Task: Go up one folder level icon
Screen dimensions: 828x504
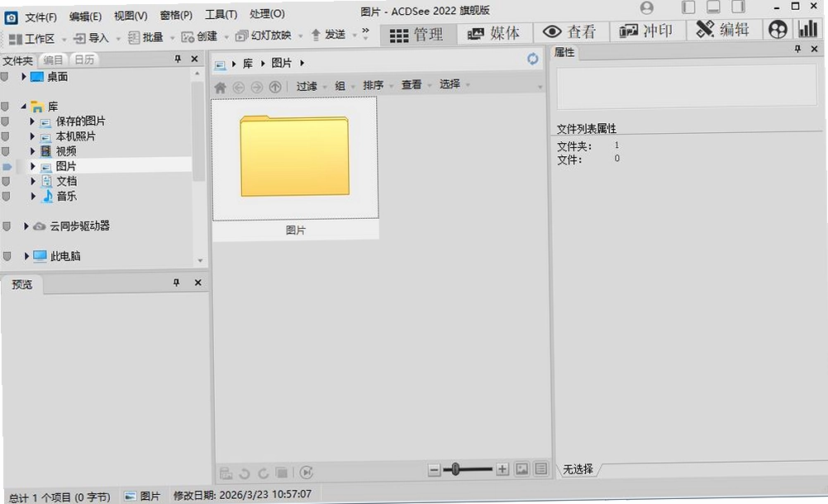Action: (x=275, y=87)
